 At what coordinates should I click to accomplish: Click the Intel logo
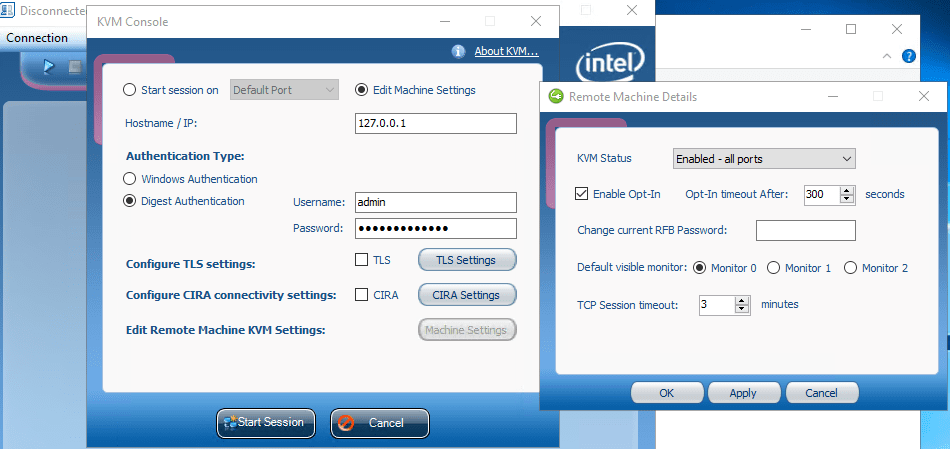tap(610, 63)
